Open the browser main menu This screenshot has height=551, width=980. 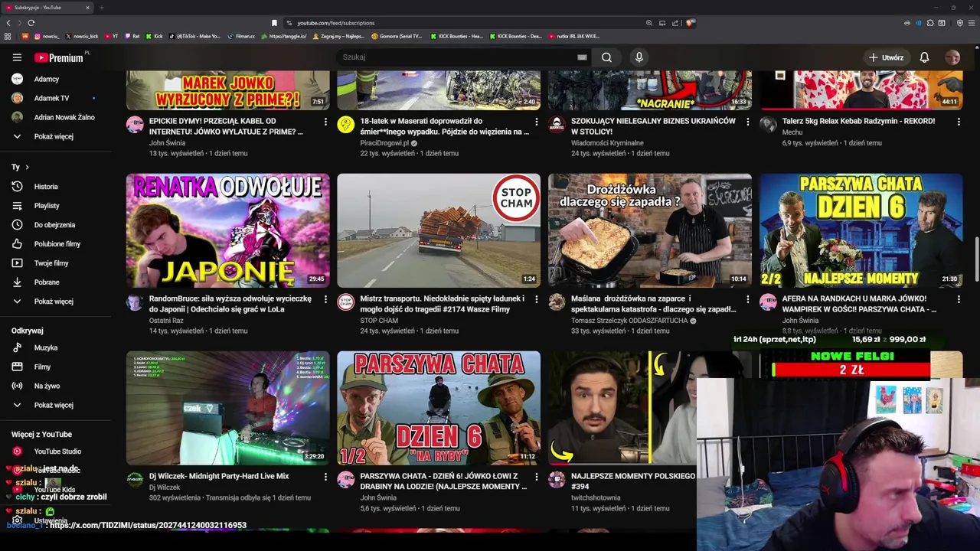[972, 23]
